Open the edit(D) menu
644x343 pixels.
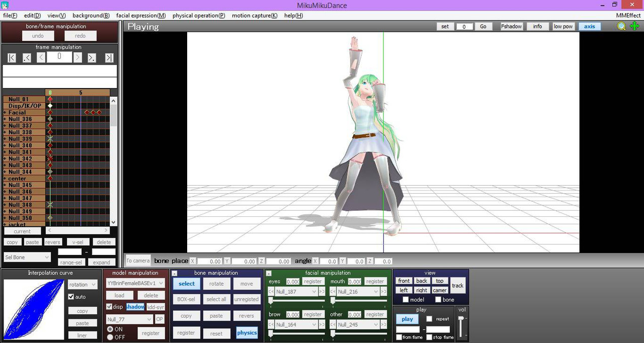pyautogui.click(x=32, y=16)
